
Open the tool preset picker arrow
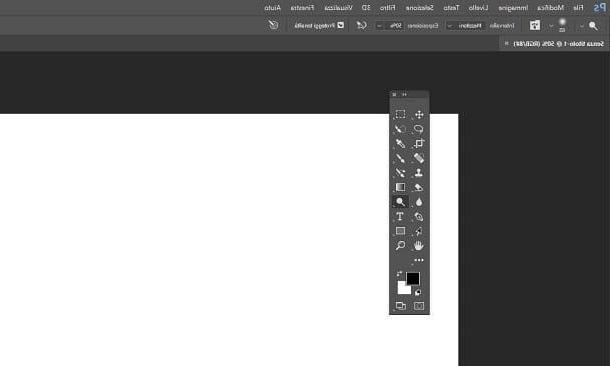click(x=582, y=26)
